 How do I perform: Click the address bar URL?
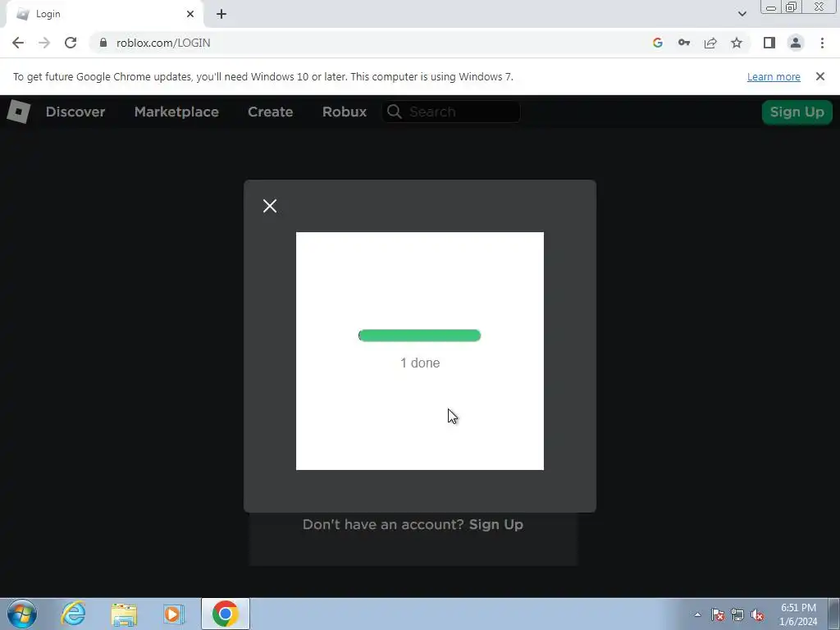tap(163, 43)
